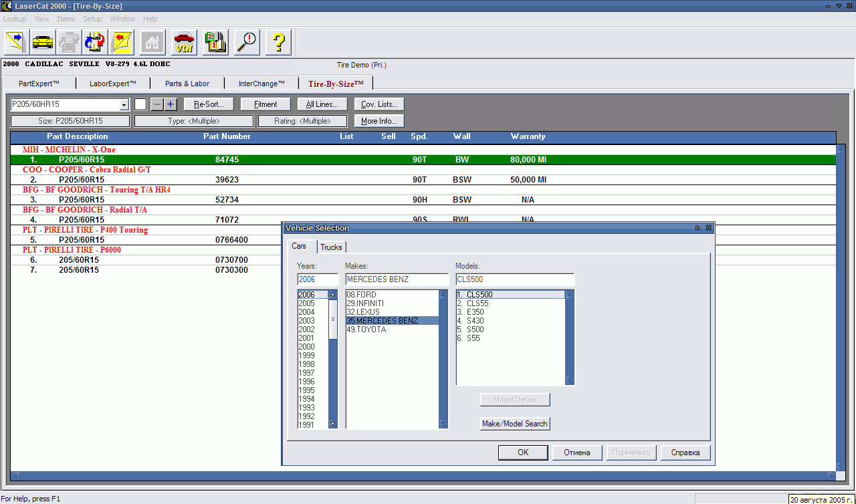Click the Type: <Multiple> filter button
The width and height of the screenshot is (856, 504).
coord(194,121)
